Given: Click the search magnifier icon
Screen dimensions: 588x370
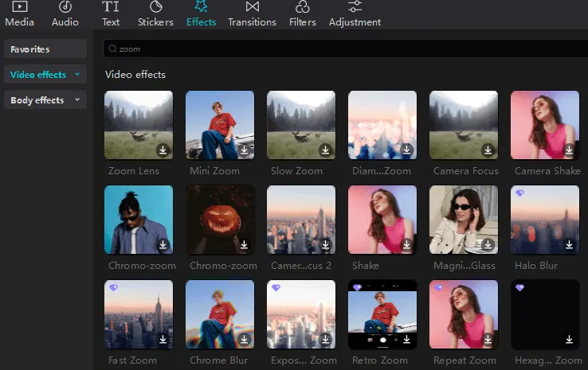Looking at the screenshot, I should pos(112,49).
